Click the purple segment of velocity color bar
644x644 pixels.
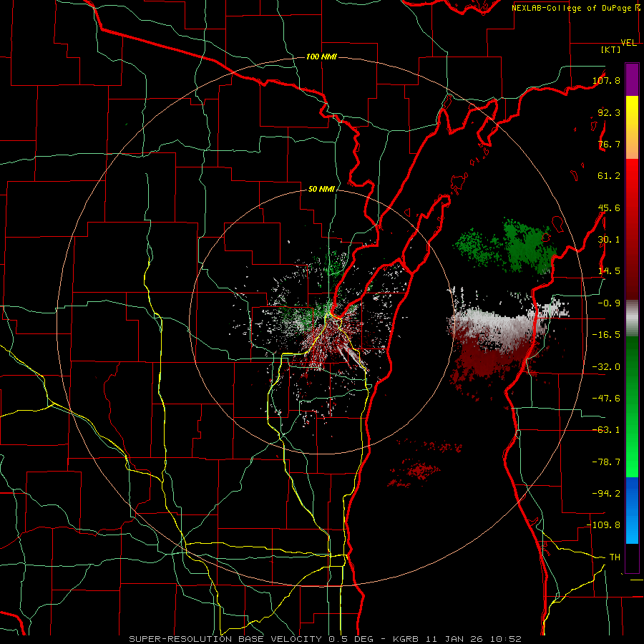coord(632,79)
